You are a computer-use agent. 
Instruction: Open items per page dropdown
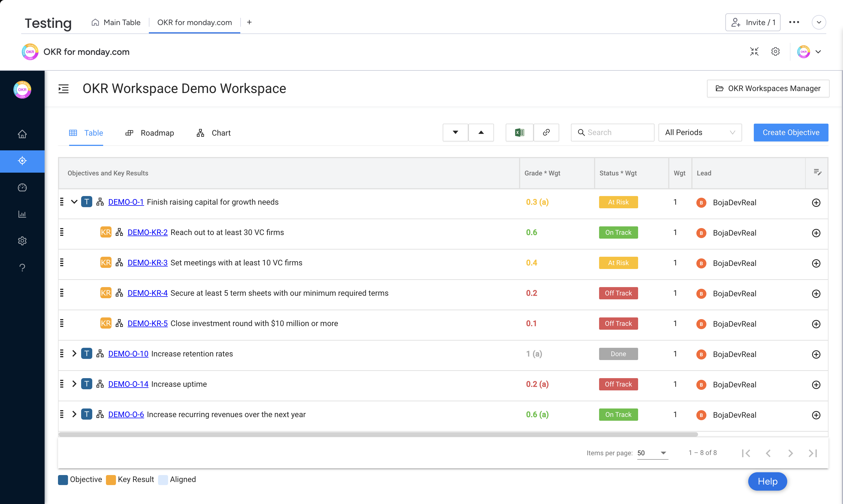pyautogui.click(x=652, y=453)
